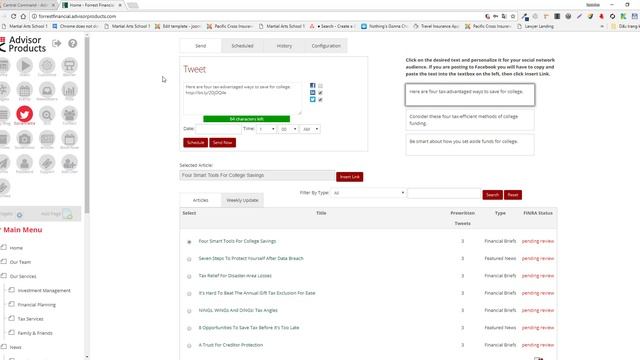Select radio for A Trust For Creditor Protection
Image resolution: width=640 pixels, height=360 pixels.
pos(189,346)
